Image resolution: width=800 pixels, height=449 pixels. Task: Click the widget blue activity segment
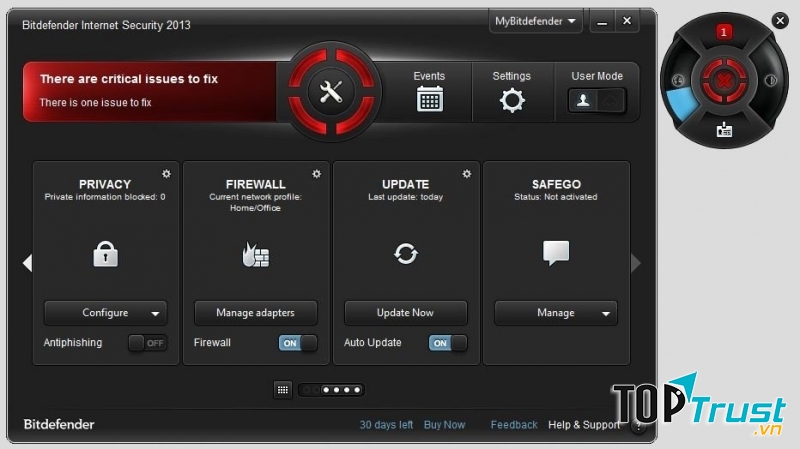(682, 104)
